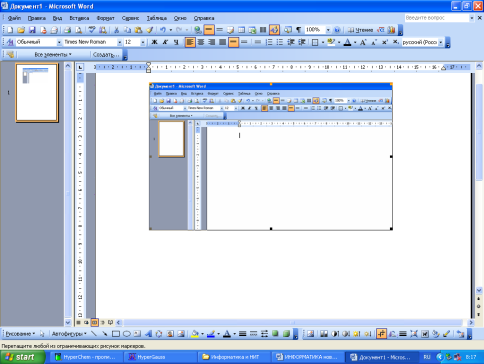Apply subscript formatting
This screenshot has height=364, width=484.
(x=395, y=42)
